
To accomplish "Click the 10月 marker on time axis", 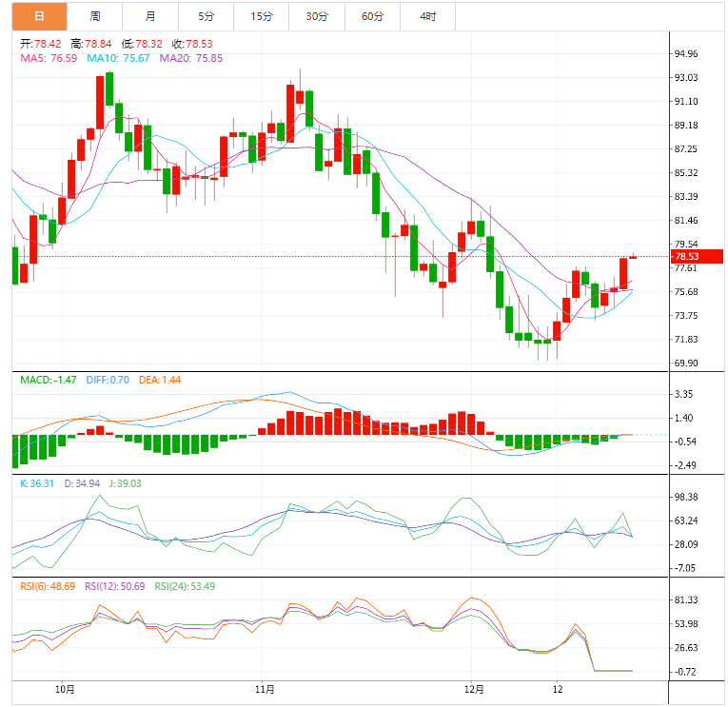I will 65,689.
